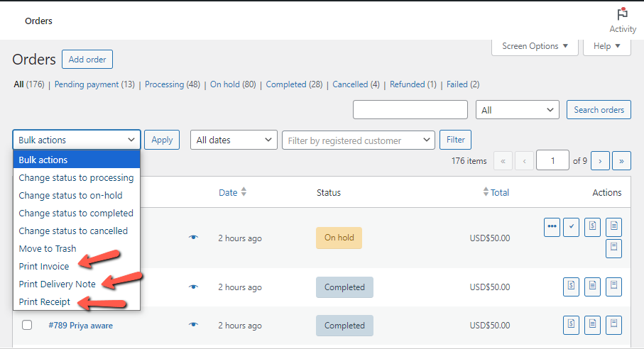
Task: Preview order #789 with the eye icon
Action: coord(193,325)
